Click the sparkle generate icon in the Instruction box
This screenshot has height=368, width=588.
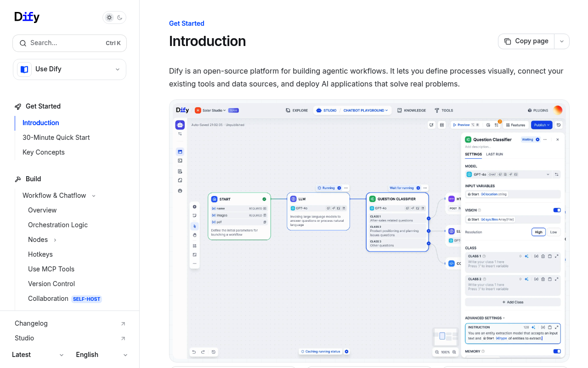pos(533,327)
